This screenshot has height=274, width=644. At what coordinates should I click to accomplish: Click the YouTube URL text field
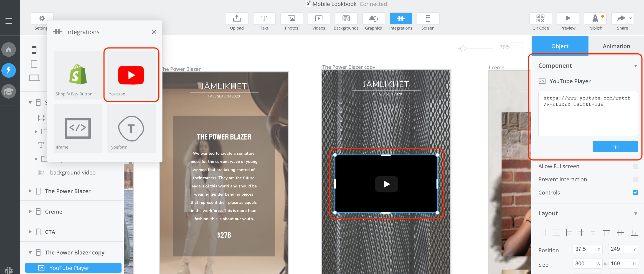[x=588, y=114]
